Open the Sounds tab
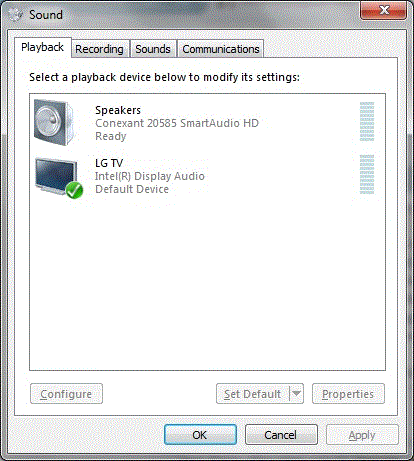Image resolution: width=414 pixels, height=461 pixels. (x=153, y=49)
